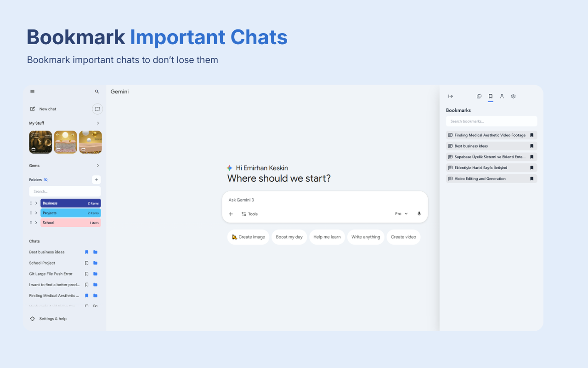Image resolution: width=588 pixels, height=368 pixels.
Task: Click the search magnifier in left sidebar
Action: point(97,92)
